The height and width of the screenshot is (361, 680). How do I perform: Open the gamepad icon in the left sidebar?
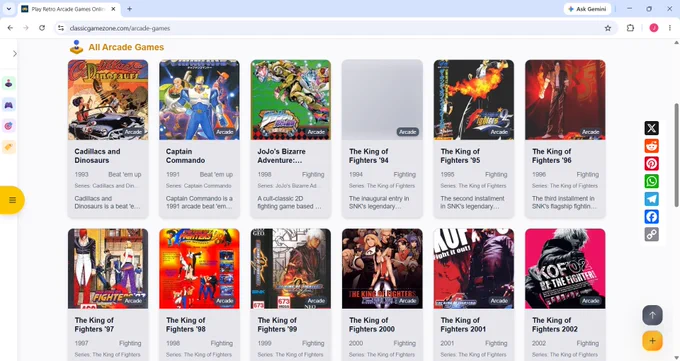click(x=9, y=105)
